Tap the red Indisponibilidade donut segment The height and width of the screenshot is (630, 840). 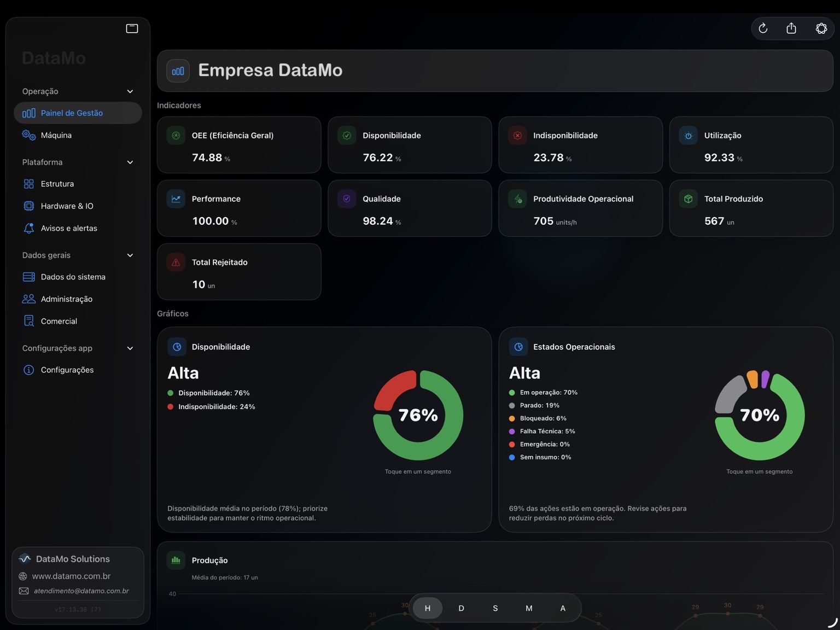coord(392,389)
